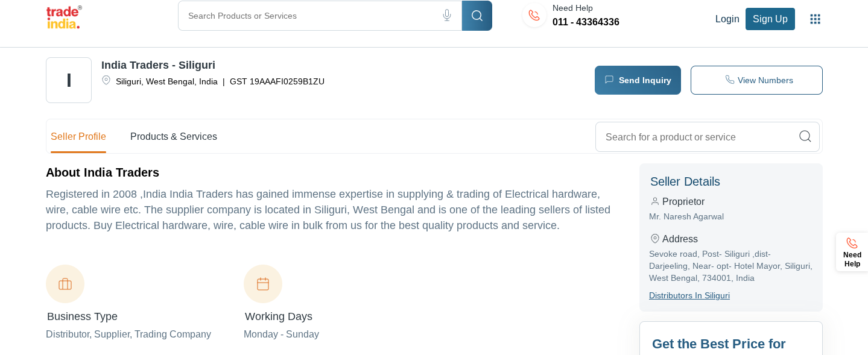Focus the Search Products or Services field
This screenshot has height=355, width=868.
pos(308,16)
